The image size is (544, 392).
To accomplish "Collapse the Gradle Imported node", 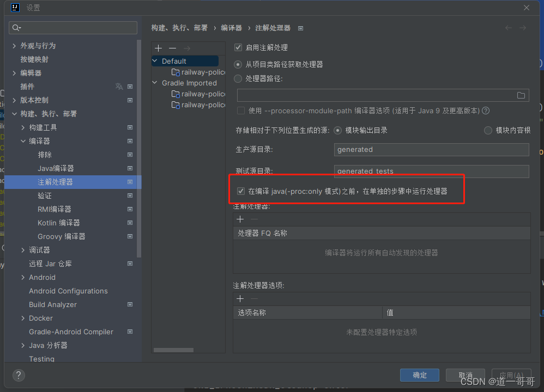I will click(x=154, y=83).
